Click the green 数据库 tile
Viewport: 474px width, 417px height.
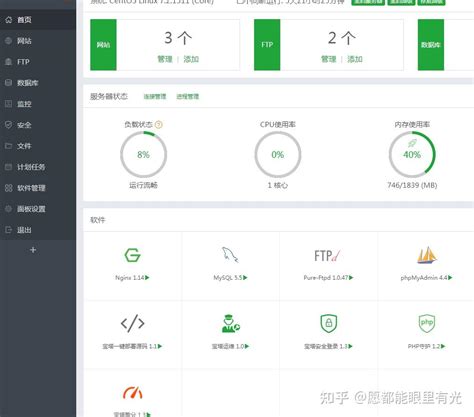[x=431, y=45]
